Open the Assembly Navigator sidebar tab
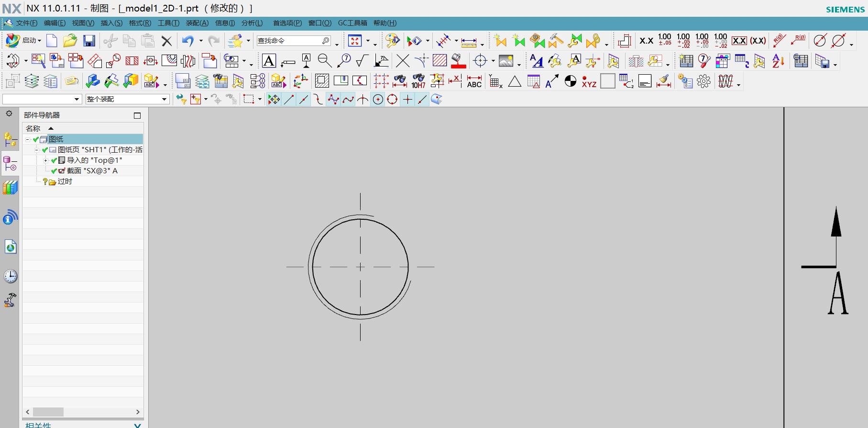 (x=10, y=139)
